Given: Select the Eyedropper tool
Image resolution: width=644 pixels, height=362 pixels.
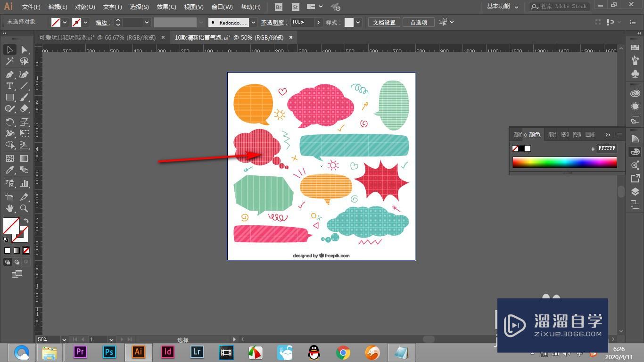Looking at the screenshot, I should [9, 170].
